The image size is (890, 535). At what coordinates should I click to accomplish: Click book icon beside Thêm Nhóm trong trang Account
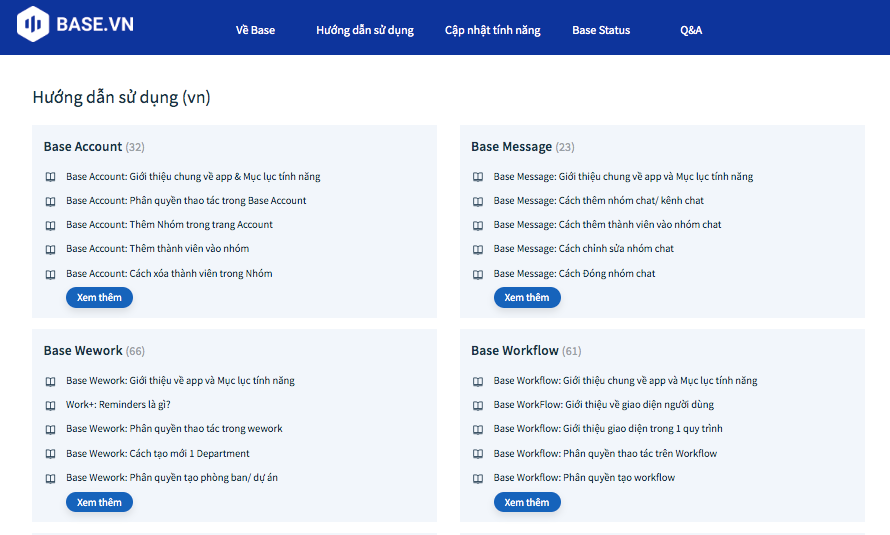pos(51,225)
